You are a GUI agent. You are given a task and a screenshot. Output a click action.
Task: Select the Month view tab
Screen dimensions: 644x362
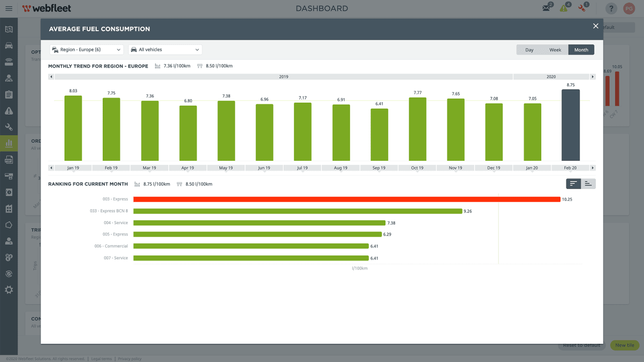point(581,50)
